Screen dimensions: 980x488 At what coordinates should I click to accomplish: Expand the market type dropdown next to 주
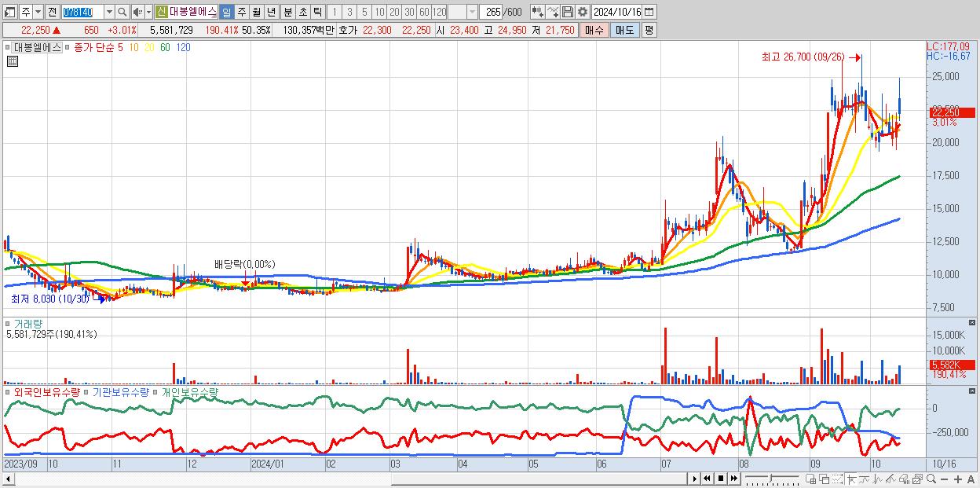point(38,12)
